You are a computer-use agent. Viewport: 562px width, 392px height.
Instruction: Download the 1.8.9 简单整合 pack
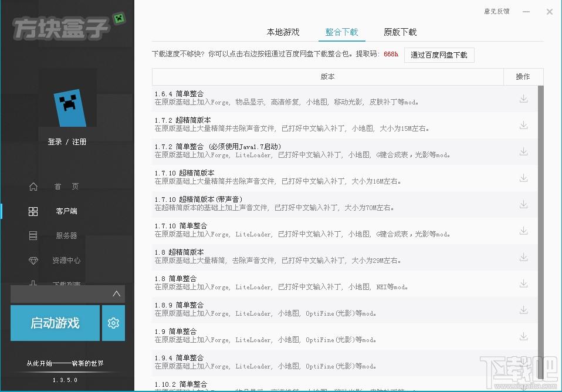point(523,310)
